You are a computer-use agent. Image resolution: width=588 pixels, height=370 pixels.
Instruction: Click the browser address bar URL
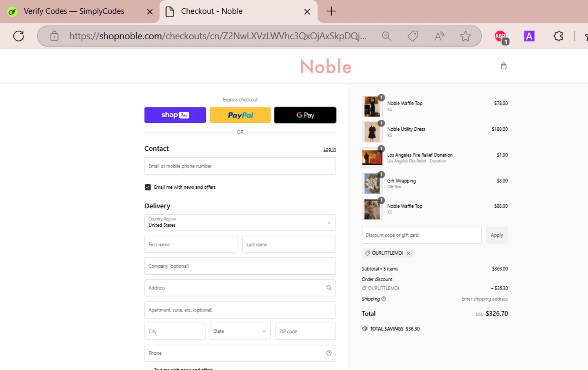[x=218, y=36]
